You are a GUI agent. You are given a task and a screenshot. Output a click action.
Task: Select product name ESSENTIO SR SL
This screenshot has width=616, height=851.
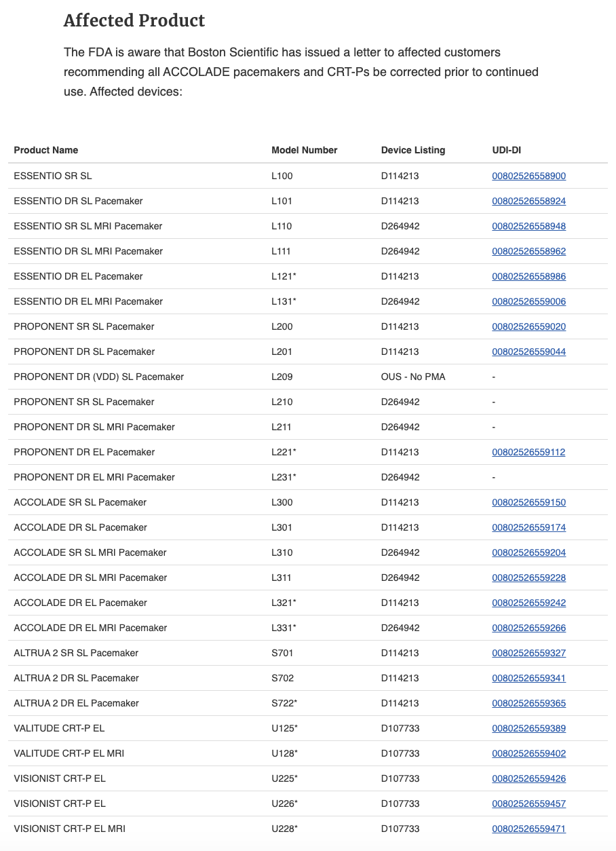click(x=53, y=176)
